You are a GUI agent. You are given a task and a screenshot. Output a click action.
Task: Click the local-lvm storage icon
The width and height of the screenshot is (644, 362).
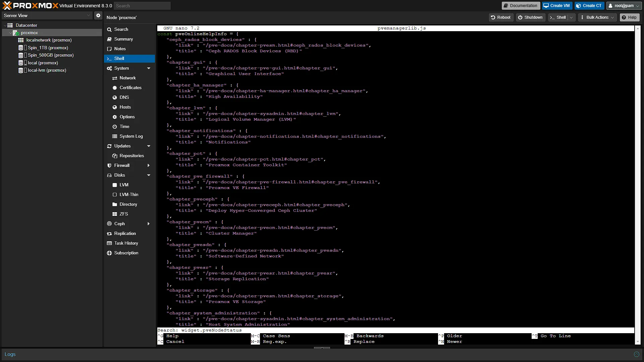coord(21,70)
